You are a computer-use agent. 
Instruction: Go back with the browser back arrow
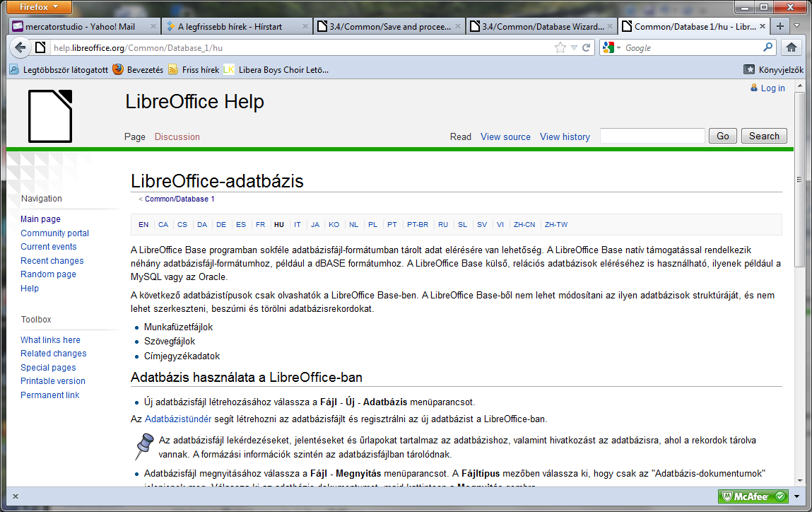point(20,47)
